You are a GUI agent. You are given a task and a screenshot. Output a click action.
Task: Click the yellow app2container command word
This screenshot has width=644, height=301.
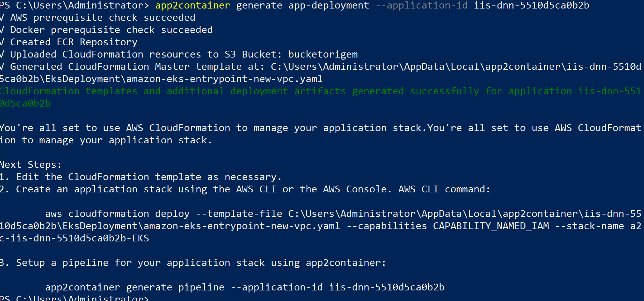[x=193, y=5]
